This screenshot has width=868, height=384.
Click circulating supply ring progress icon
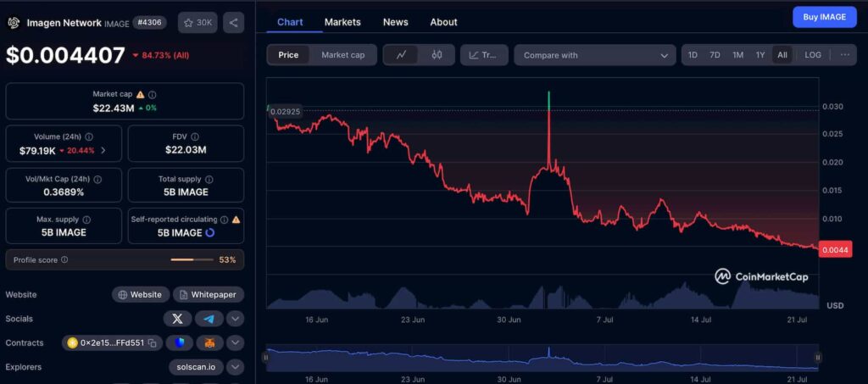click(210, 233)
